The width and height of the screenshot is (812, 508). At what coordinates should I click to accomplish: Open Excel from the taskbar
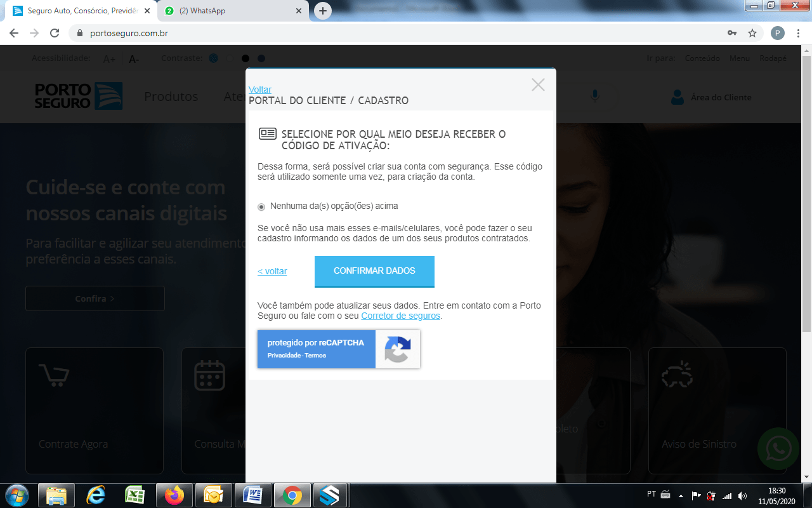pos(134,495)
